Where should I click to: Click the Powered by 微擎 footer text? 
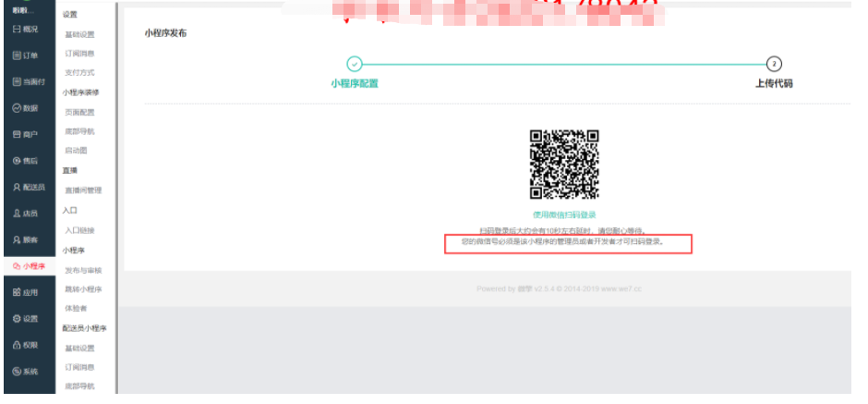tap(559, 288)
